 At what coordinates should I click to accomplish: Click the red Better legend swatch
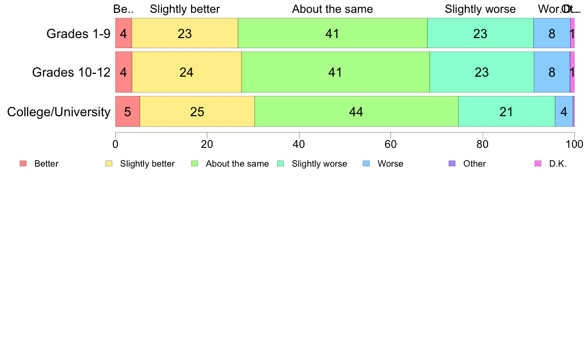pyautogui.click(x=23, y=163)
